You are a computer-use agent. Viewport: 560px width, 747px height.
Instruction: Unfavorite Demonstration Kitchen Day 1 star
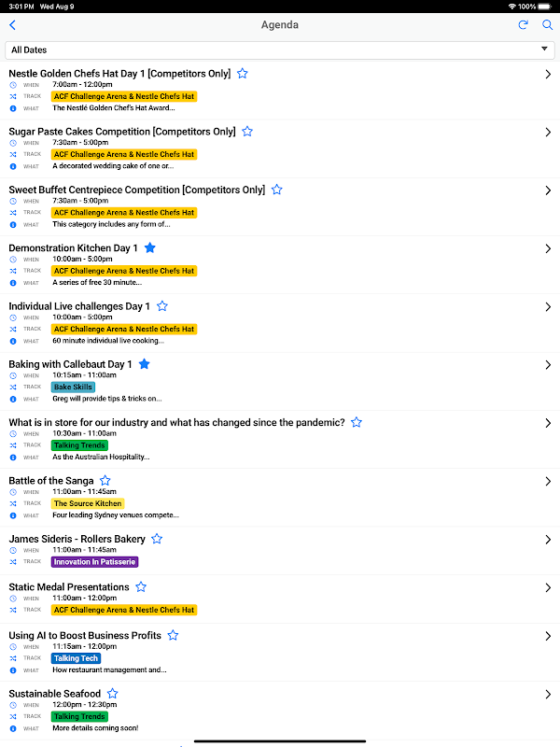click(x=150, y=248)
